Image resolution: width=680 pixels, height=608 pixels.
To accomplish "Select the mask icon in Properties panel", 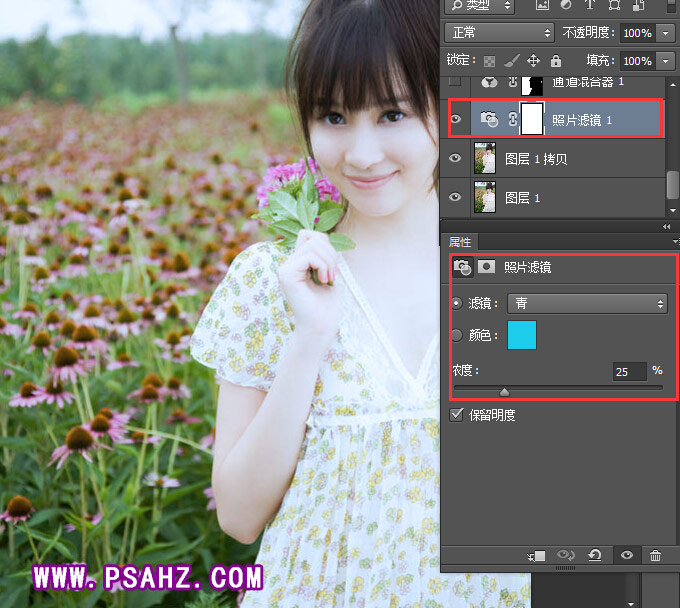I will (487, 267).
